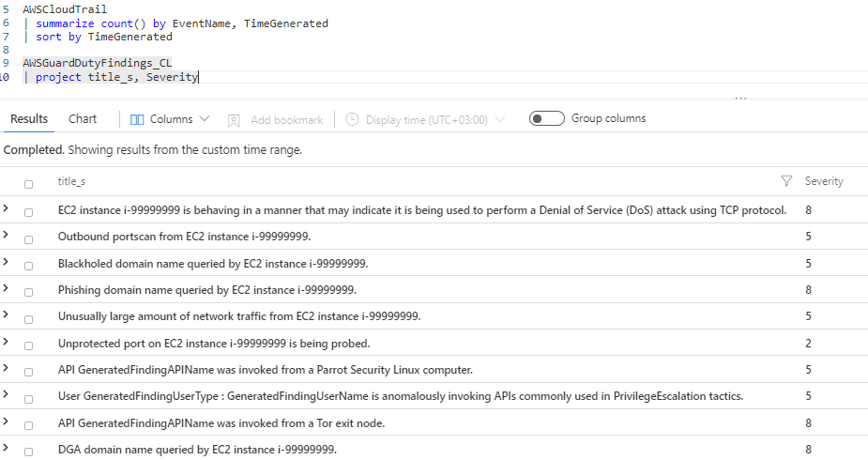Click the filter icon beside title_s column
This screenshot has height=460, width=868.
tap(786, 181)
